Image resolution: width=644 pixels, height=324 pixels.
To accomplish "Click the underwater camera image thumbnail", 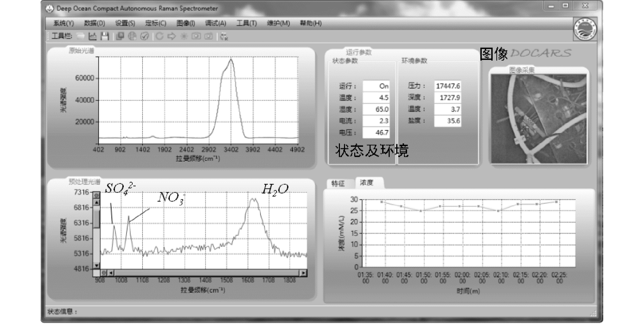I will [x=539, y=119].
